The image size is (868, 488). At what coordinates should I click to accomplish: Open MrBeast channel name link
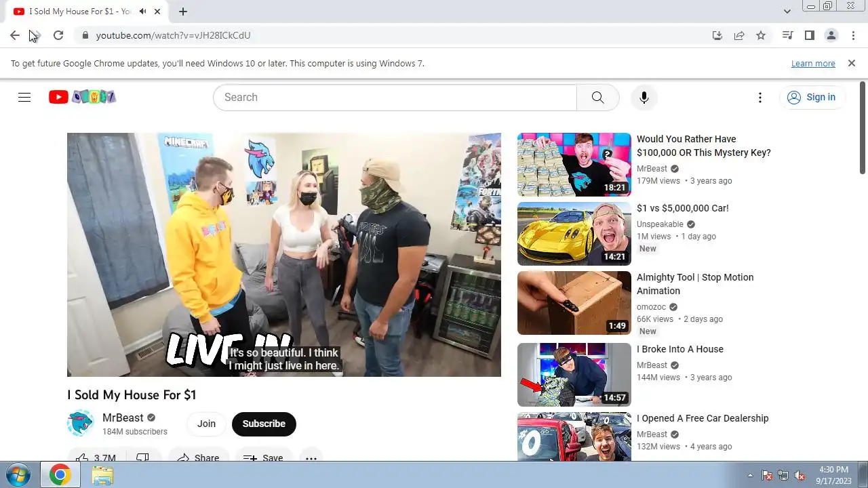[x=123, y=418]
